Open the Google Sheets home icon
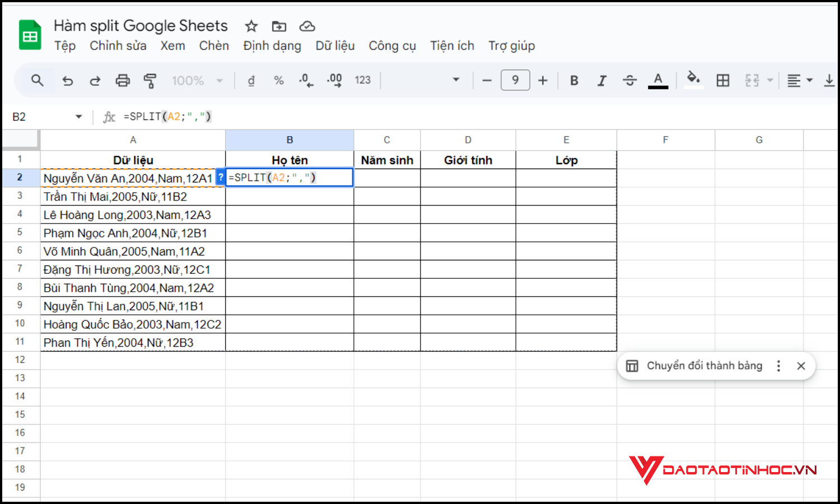Image resolution: width=840 pixels, height=504 pixels. click(x=30, y=35)
